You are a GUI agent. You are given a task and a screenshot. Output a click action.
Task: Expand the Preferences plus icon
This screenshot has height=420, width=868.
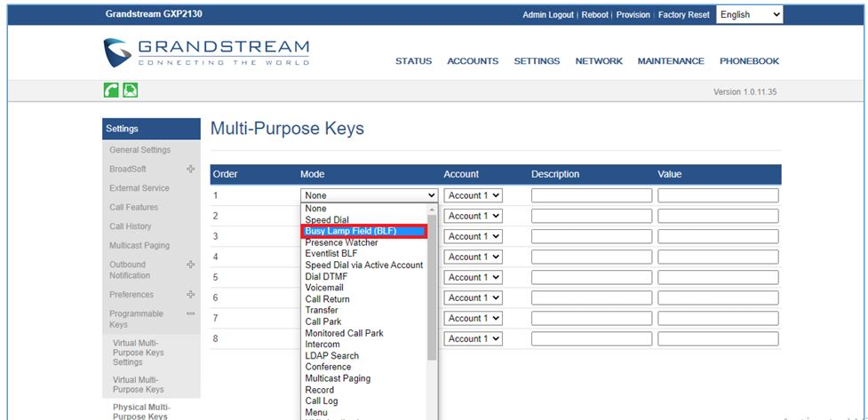tap(190, 295)
